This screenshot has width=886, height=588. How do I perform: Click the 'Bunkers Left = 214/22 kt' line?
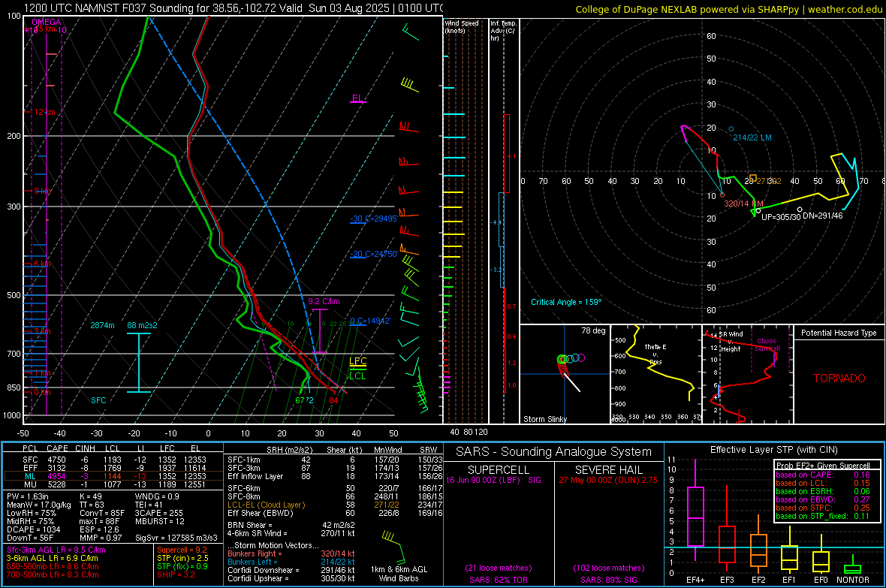[x=291, y=562]
